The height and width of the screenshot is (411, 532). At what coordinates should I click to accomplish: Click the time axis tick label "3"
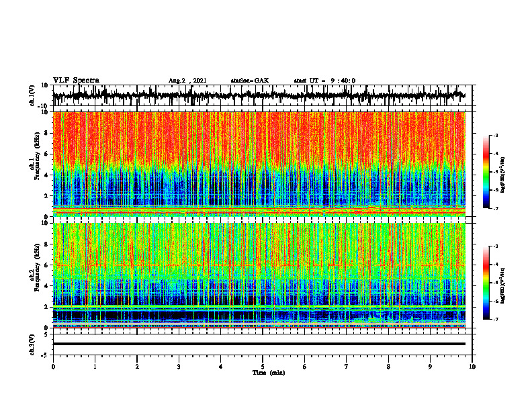[x=179, y=367]
